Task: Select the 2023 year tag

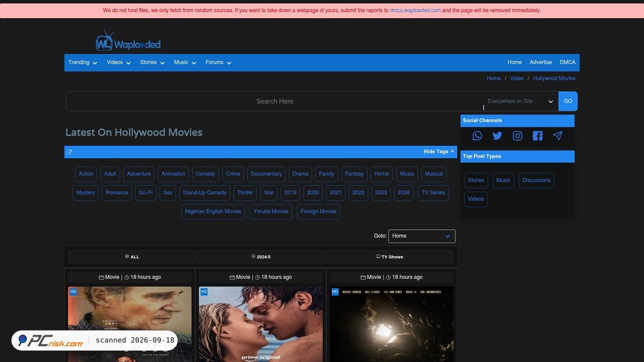Action: [381, 193]
